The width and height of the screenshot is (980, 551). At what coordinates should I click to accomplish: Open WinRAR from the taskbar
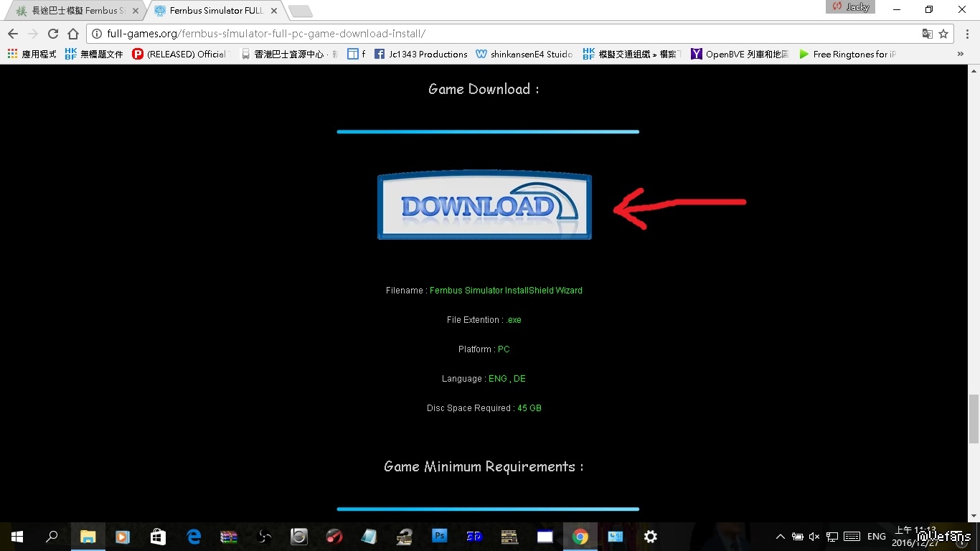229,536
